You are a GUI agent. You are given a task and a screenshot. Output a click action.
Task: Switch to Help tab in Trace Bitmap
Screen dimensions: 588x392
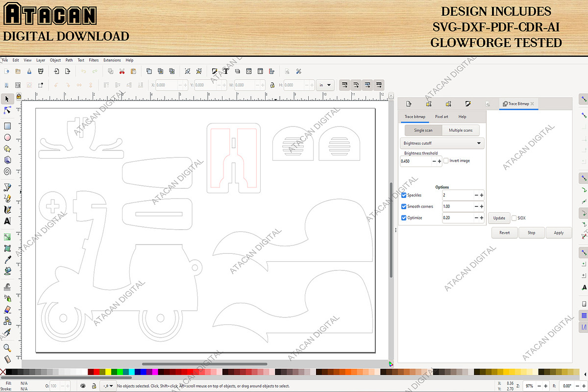(x=462, y=117)
